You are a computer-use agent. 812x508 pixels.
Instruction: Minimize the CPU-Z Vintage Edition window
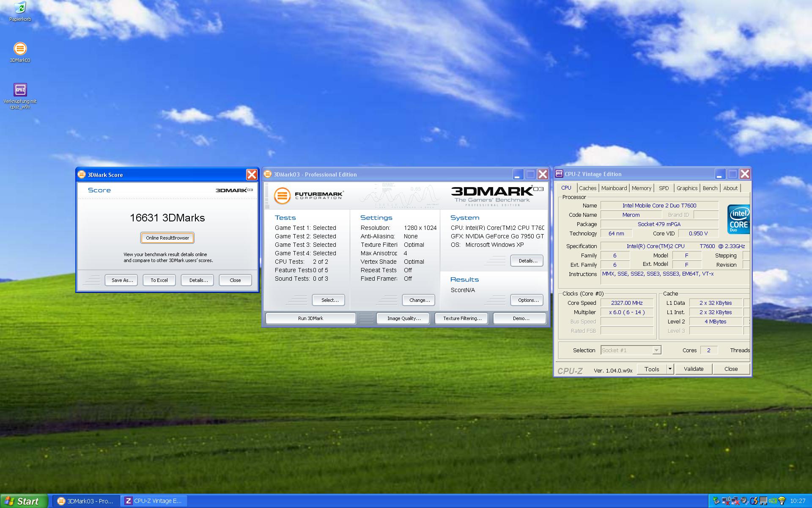[720, 174]
